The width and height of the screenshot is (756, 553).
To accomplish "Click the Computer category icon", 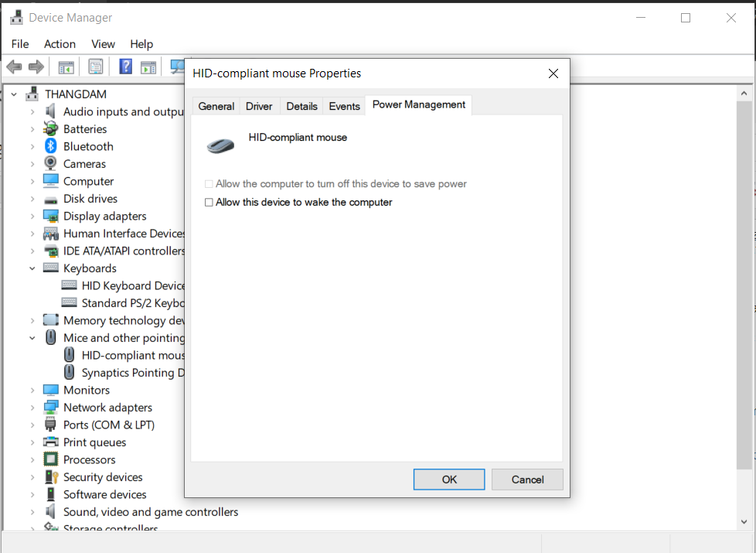I will click(x=50, y=180).
